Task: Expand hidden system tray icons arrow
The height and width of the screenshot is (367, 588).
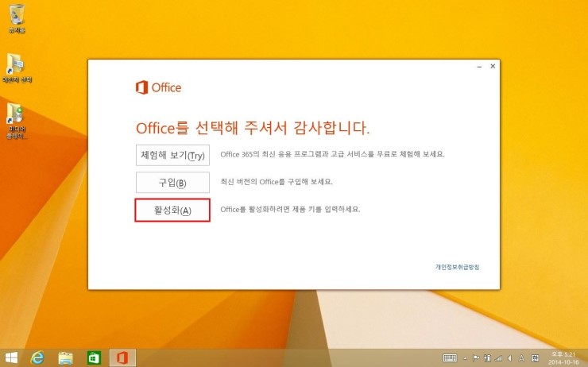Action: [x=466, y=358]
